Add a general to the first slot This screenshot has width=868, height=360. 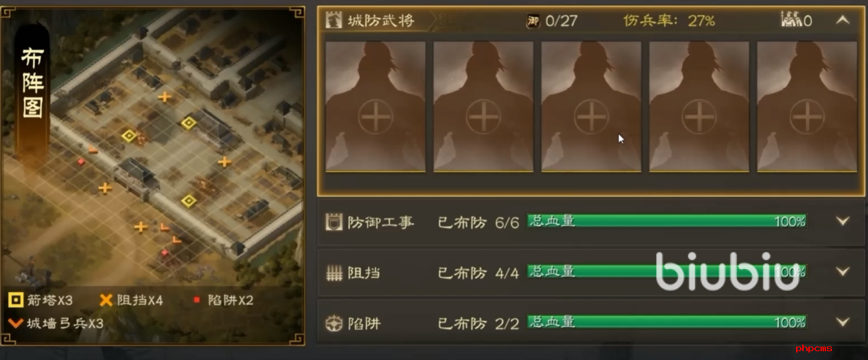click(376, 106)
